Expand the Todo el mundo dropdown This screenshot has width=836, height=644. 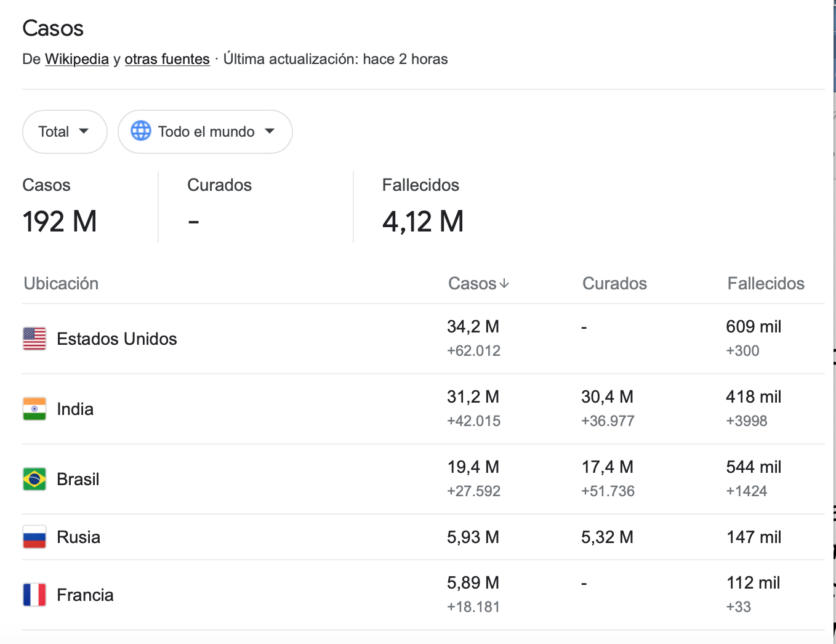(205, 132)
